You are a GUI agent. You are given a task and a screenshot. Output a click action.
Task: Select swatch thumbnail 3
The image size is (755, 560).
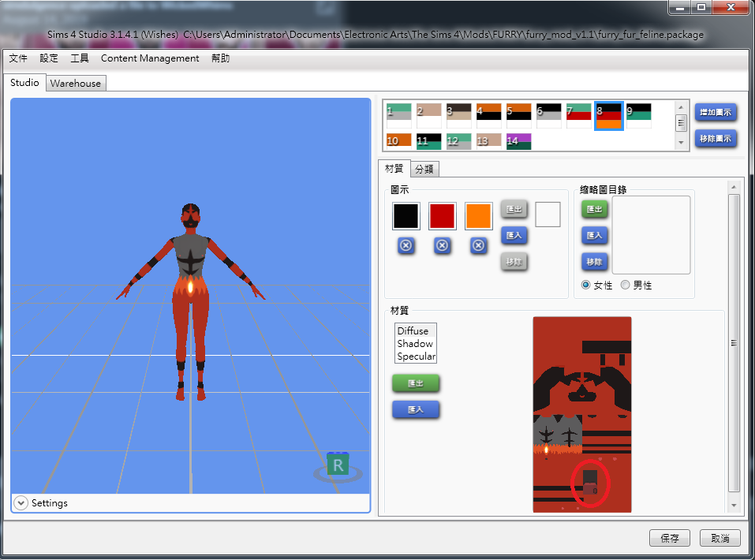point(459,116)
